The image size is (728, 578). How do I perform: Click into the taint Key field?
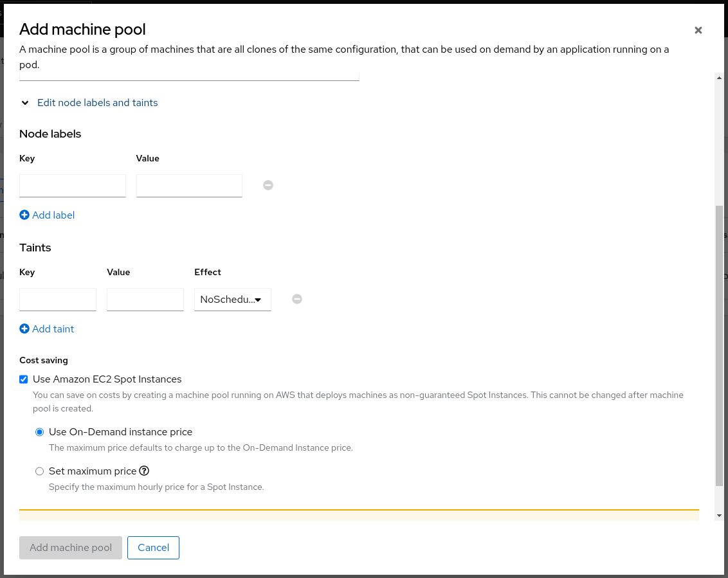click(x=58, y=300)
